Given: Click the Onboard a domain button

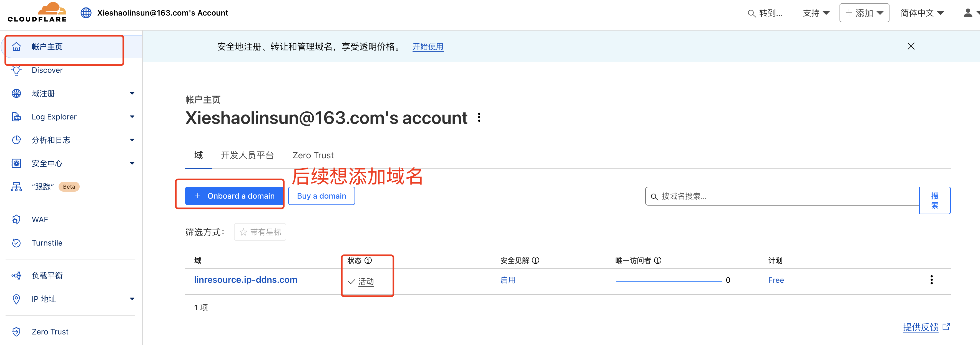Looking at the screenshot, I should 234,196.
